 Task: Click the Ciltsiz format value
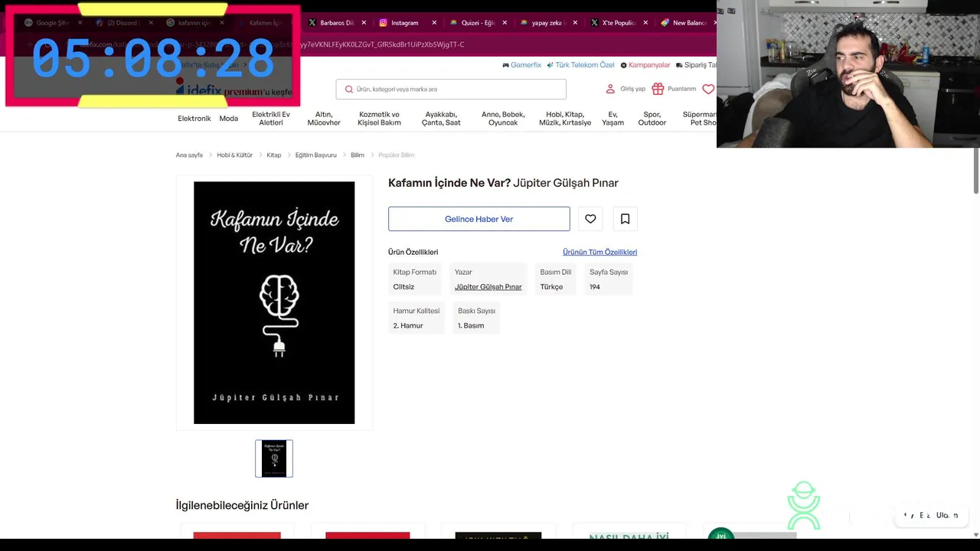tap(403, 287)
